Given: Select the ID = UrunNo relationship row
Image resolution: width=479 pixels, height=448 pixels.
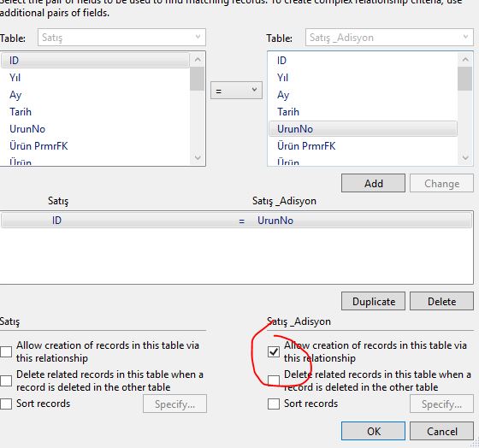Looking at the screenshot, I should point(236,221).
